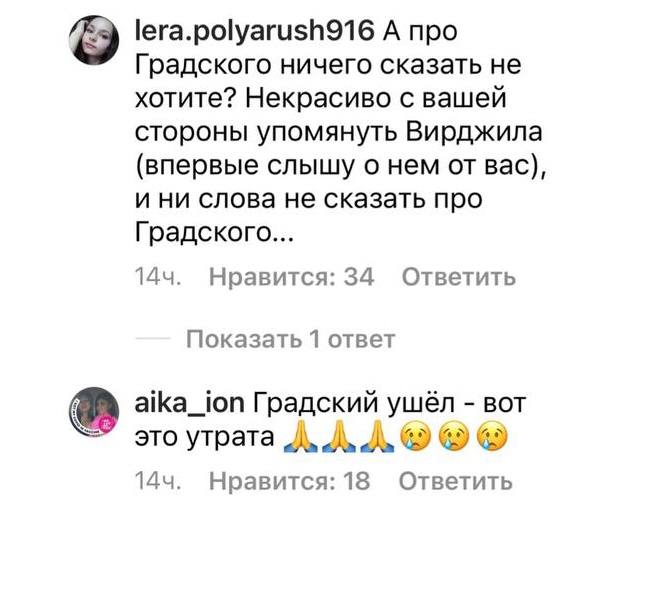Click 14ч. timestamp on aika_ion comment

158,481
